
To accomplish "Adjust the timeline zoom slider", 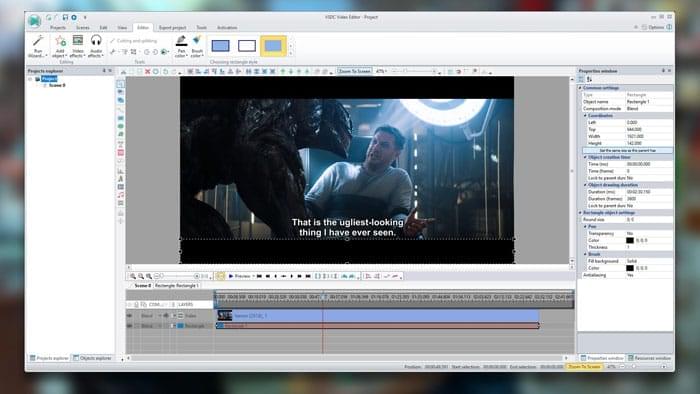I will tap(177, 276).
